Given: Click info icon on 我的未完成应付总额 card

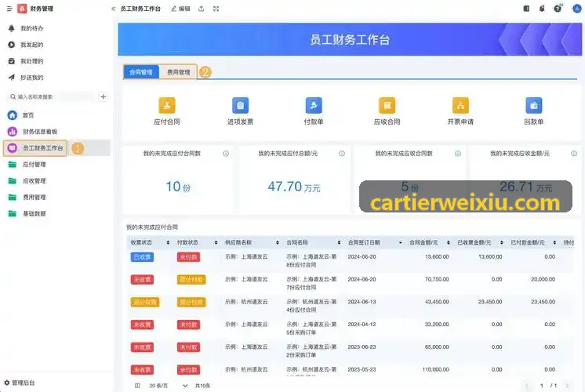Looking at the screenshot, I should 342,154.
